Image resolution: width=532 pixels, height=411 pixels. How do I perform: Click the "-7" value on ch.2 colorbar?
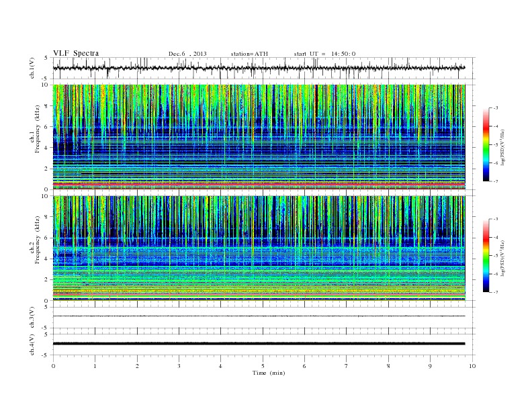tap(496, 292)
